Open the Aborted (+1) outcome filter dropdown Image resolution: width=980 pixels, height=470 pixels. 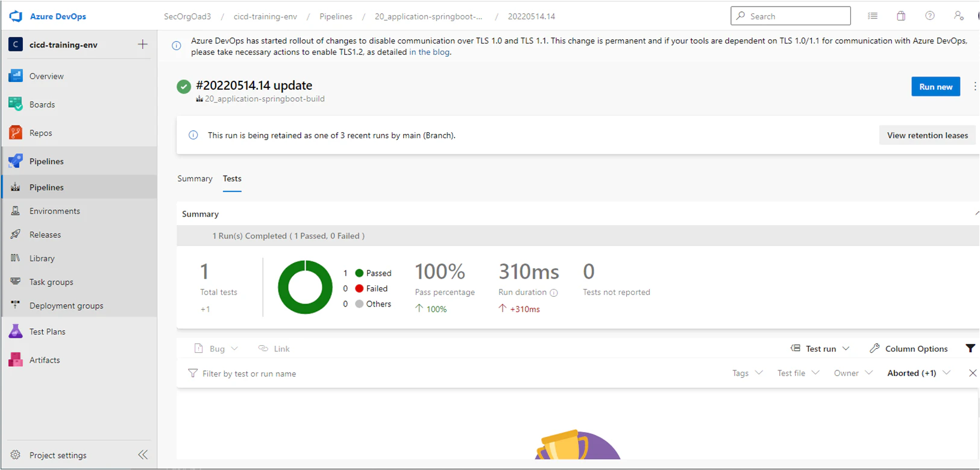pos(919,373)
